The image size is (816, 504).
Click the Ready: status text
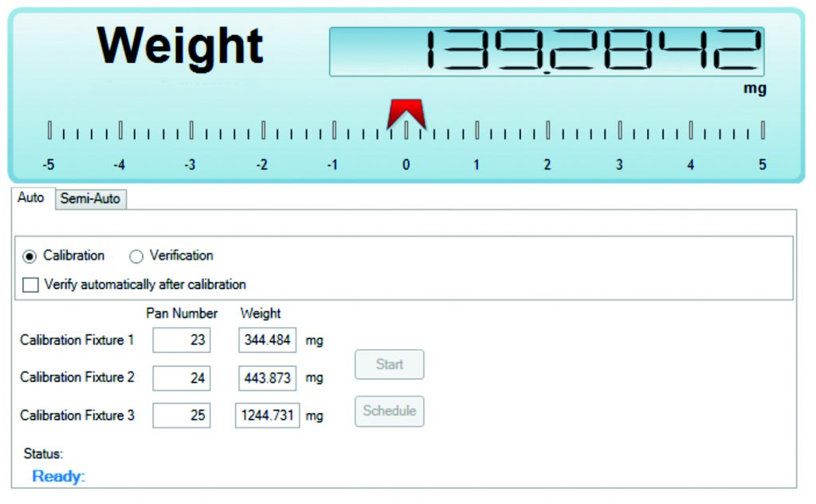(x=58, y=477)
